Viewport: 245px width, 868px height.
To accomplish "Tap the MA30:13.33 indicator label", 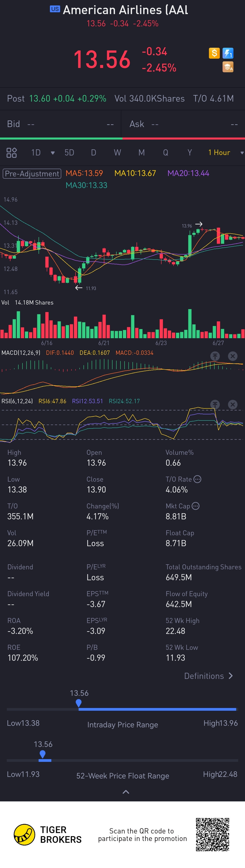I will [86, 185].
